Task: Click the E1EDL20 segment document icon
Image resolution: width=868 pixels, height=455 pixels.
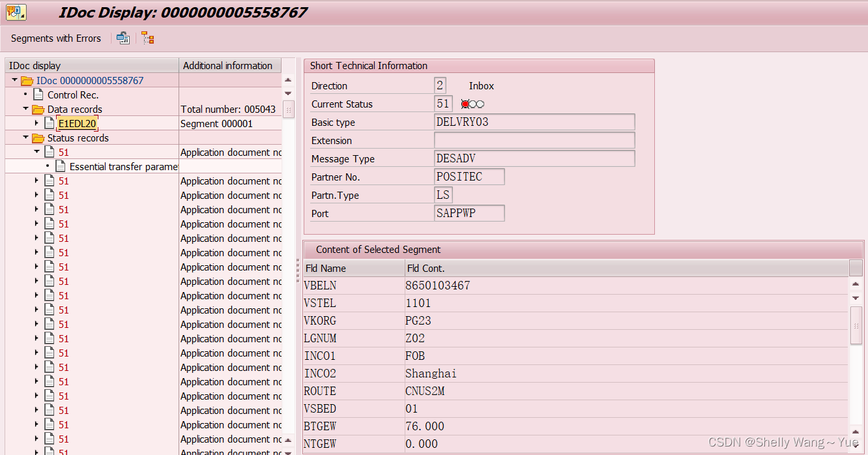Action: click(x=50, y=123)
